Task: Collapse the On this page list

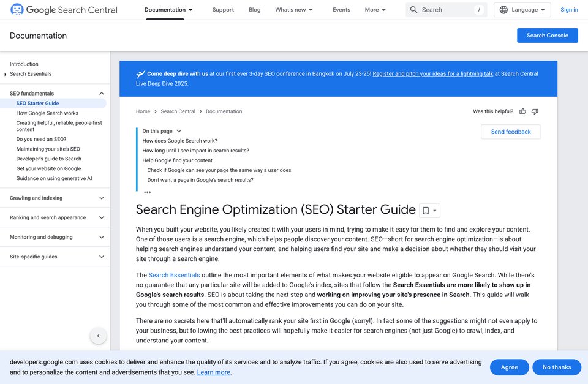Action: click(x=179, y=131)
